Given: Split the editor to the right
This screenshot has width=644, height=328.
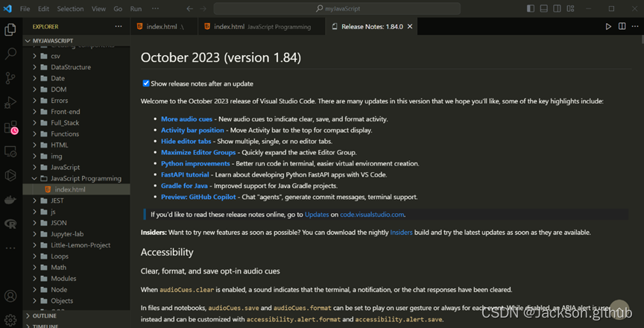Looking at the screenshot, I should [622, 26].
